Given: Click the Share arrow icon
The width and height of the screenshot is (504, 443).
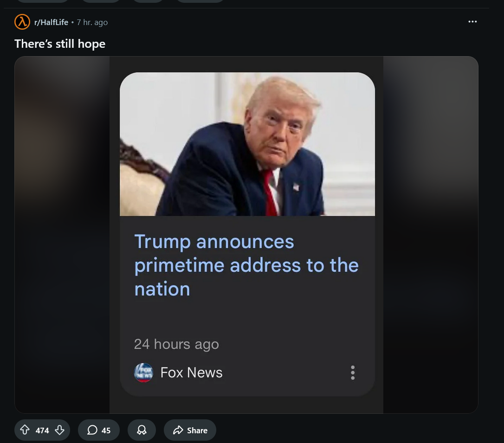Looking at the screenshot, I should (x=178, y=430).
